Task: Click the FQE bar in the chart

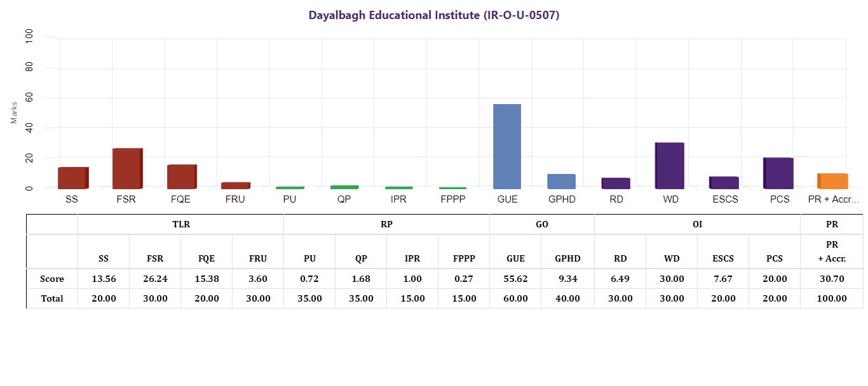Action: coord(182,176)
